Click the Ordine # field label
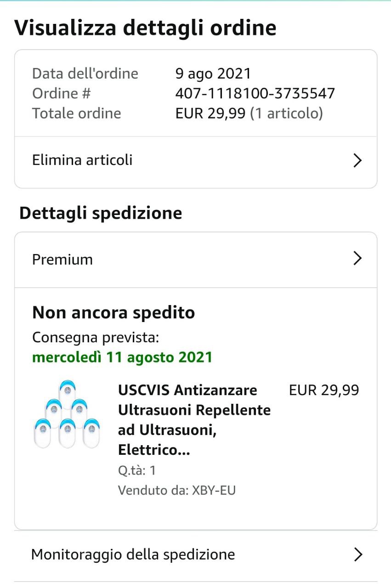 pyautogui.click(x=62, y=94)
